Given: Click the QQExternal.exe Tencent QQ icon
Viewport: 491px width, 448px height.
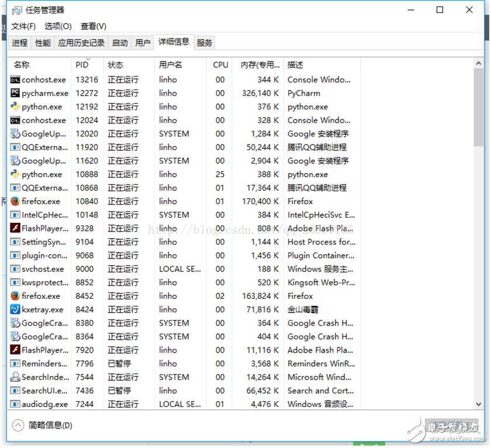Looking at the screenshot, I should 15,147.
